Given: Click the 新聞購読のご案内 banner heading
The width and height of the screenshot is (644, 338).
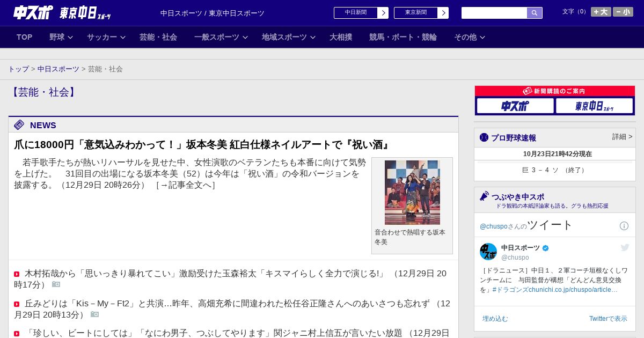Looking at the screenshot, I should click(x=555, y=91).
